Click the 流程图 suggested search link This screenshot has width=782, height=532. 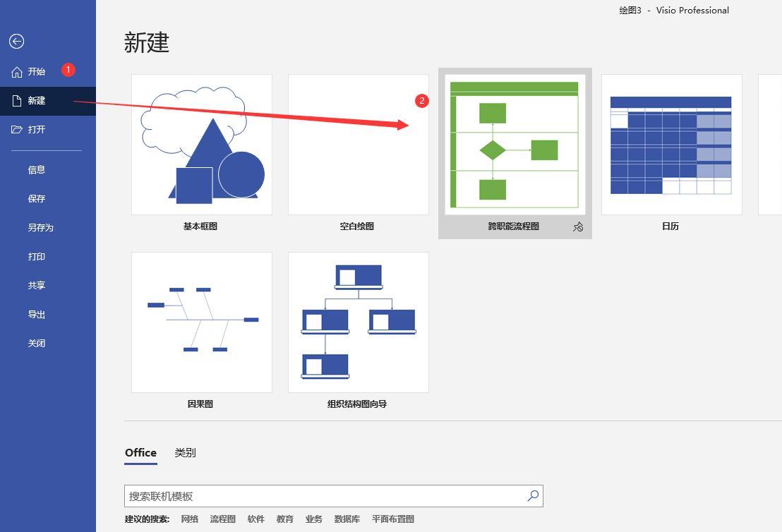point(223,519)
